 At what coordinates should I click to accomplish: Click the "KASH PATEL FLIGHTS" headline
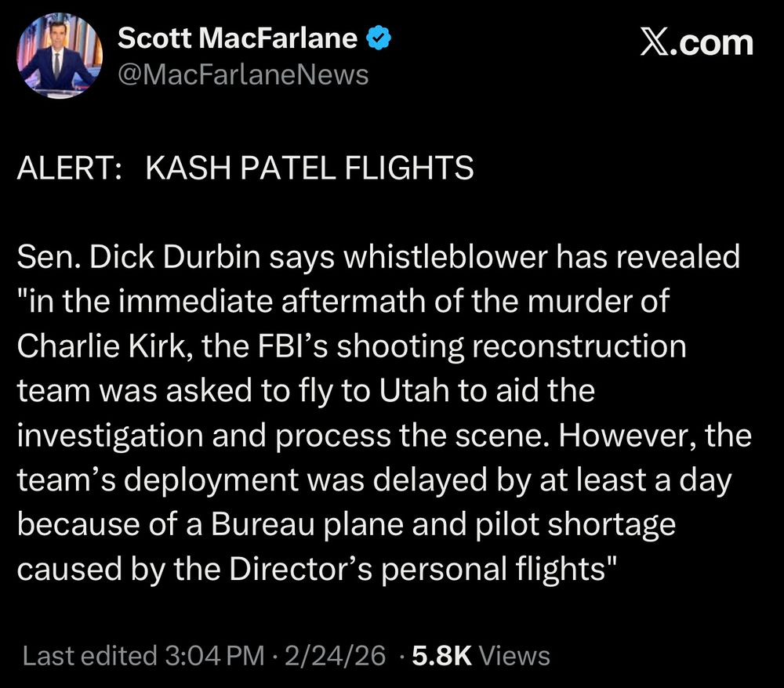310,168
